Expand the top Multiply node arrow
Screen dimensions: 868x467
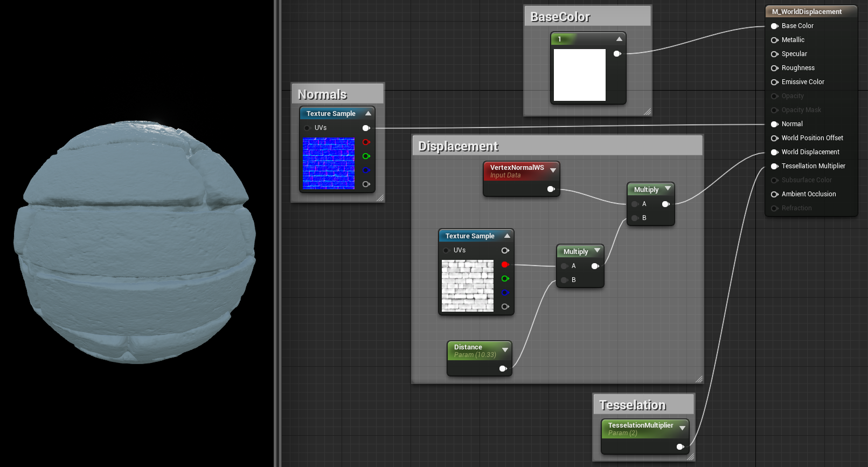tap(668, 189)
